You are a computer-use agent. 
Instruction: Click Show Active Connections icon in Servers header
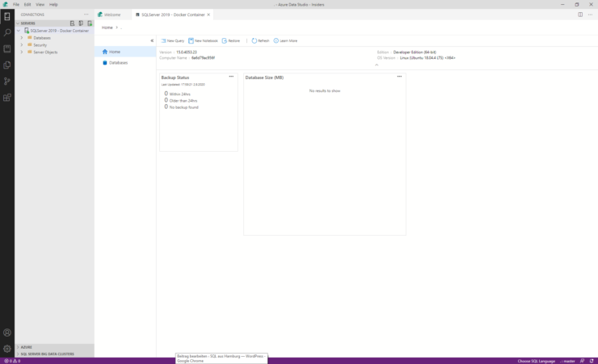(x=90, y=23)
